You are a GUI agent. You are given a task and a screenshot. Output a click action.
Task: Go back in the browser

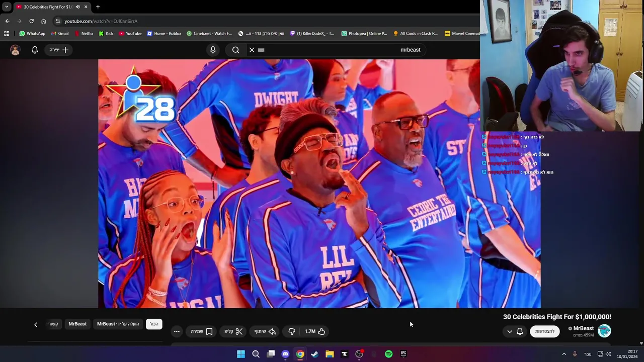7,21
